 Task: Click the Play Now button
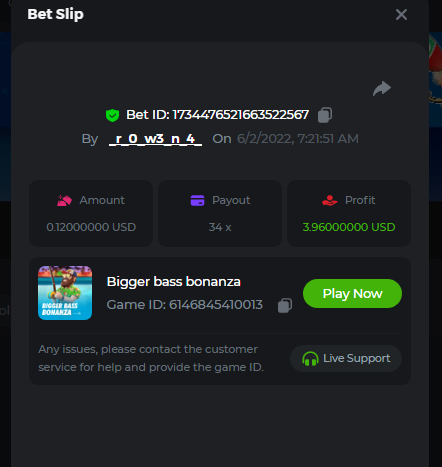352,293
